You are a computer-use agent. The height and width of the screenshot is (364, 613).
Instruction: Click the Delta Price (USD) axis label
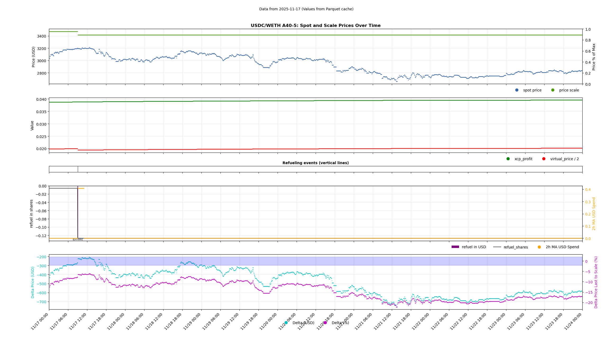coord(33,282)
